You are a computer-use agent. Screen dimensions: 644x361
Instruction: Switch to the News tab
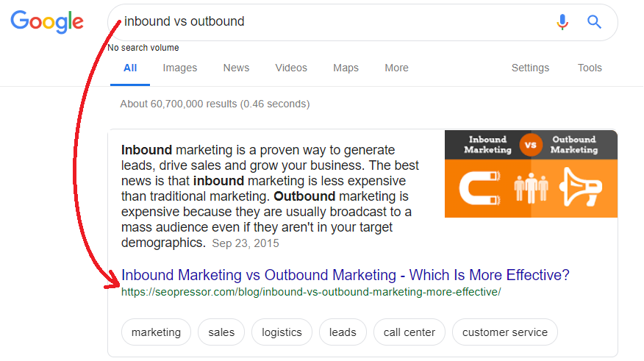pos(236,68)
